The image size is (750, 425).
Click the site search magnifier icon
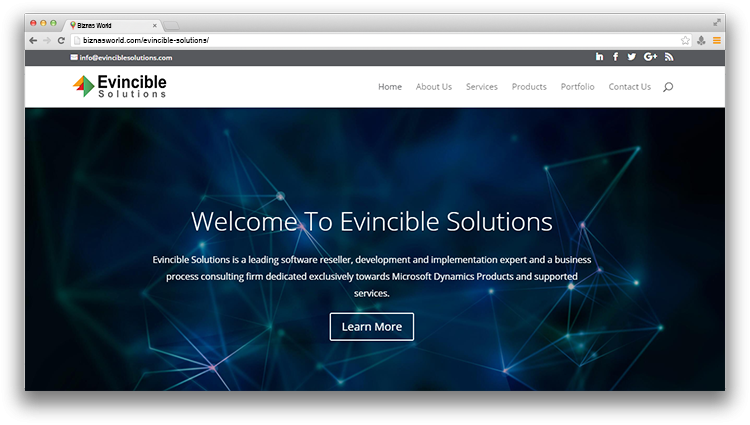[668, 87]
